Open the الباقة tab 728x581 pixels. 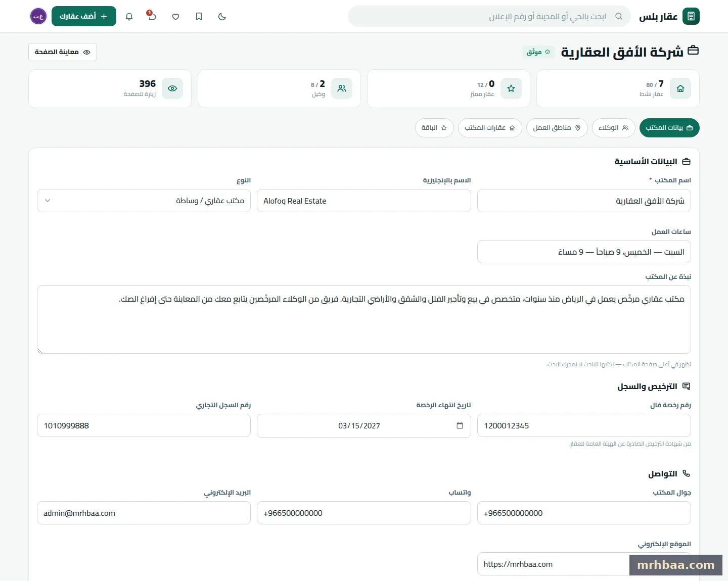tap(434, 128)
